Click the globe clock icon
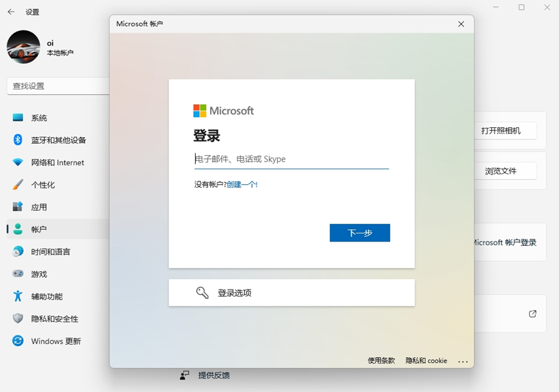559x392 pixels. pyautogui.click(x=18, y=252)
